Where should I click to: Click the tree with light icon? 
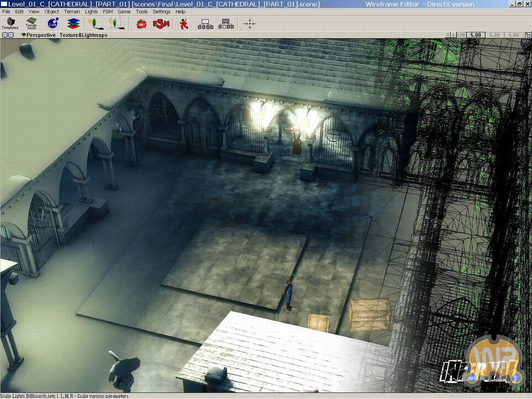tap(95, 24)
